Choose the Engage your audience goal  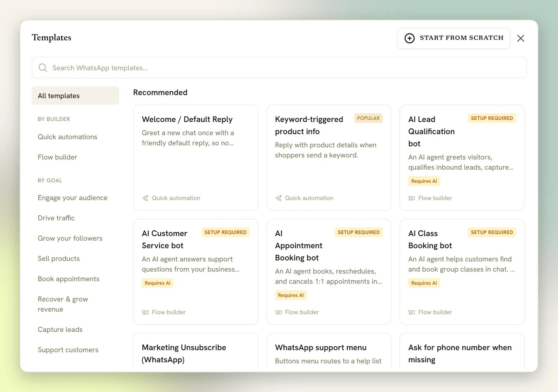(73, 198)
